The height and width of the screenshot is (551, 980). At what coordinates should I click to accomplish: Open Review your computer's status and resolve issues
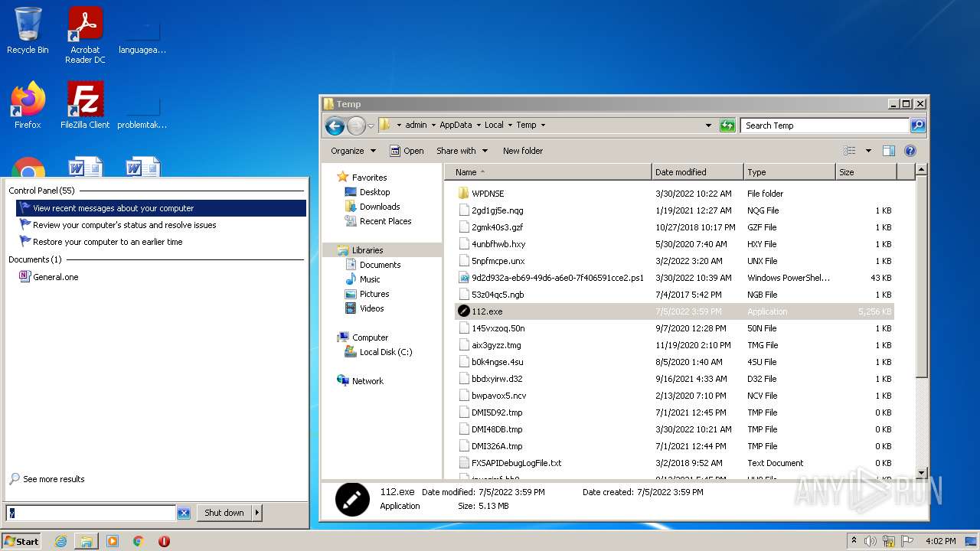click(161, 225)
